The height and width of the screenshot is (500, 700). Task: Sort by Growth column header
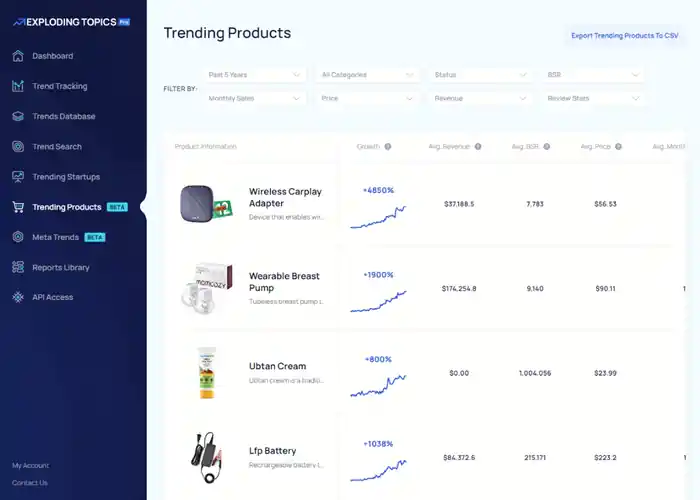[368, 146]
